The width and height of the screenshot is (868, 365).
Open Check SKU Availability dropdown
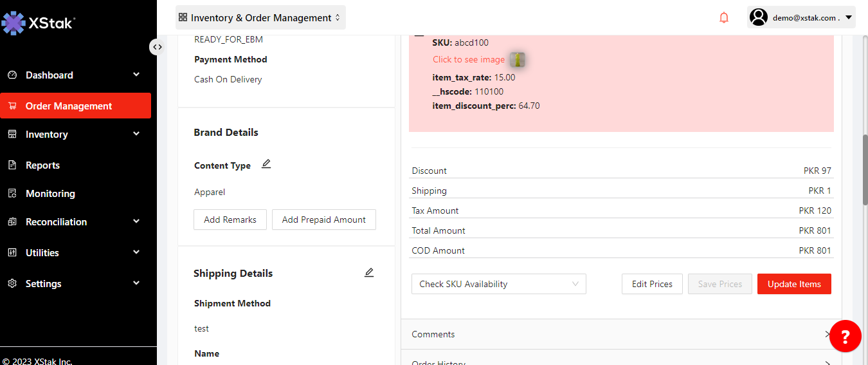coord(498,284)
